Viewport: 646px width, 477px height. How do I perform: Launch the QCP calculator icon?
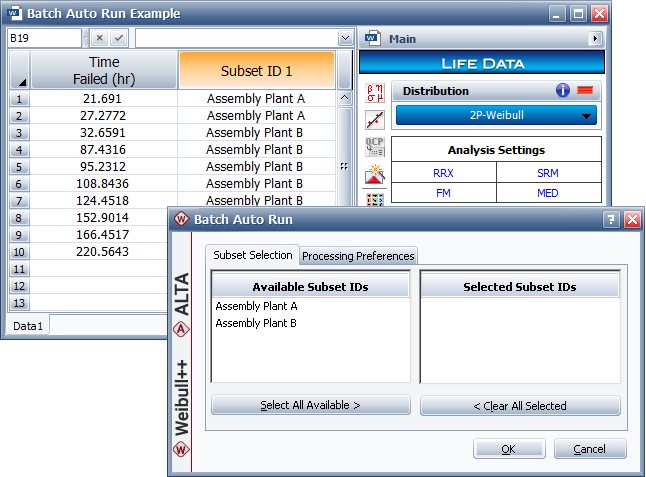pyautogui.click(x=375, y=148)
